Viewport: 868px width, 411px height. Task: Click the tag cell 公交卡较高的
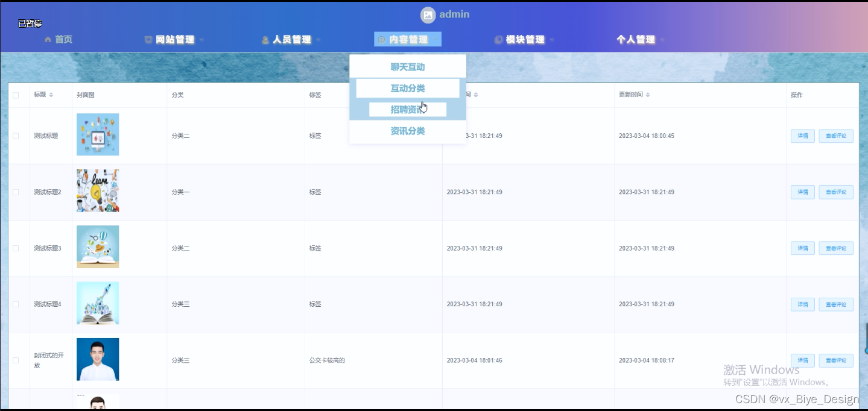tap(327, 360)
